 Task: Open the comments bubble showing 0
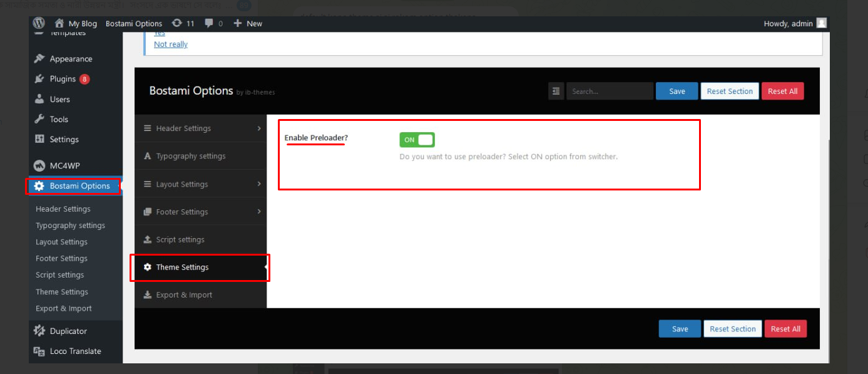pos(213,23)
